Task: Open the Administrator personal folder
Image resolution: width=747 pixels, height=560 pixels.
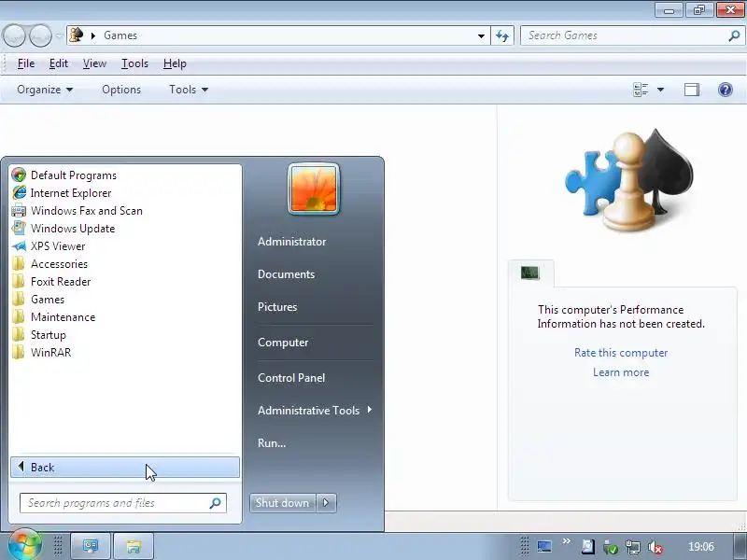Action: (291, 242)
